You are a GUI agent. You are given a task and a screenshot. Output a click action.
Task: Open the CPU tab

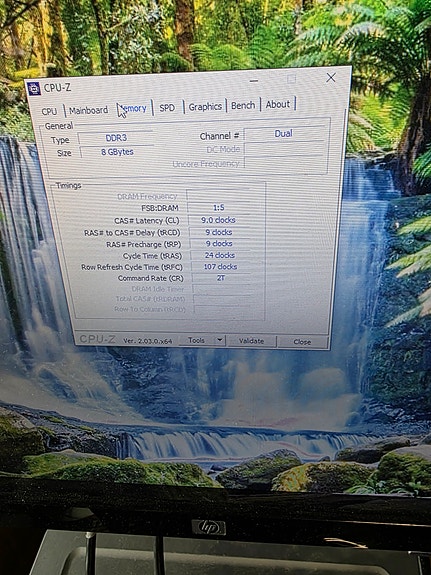(50, 111)
